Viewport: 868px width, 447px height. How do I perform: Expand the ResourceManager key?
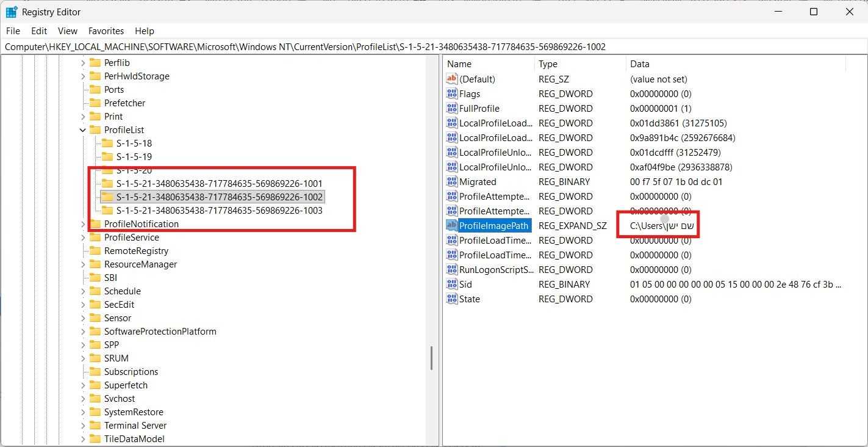(83, 264)
